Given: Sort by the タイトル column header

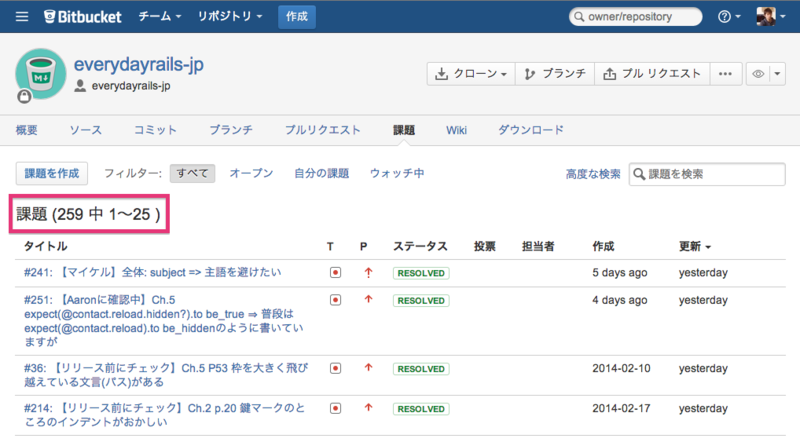Looking at the screenshot, I should pyautogui.click(x=45, y=247).
